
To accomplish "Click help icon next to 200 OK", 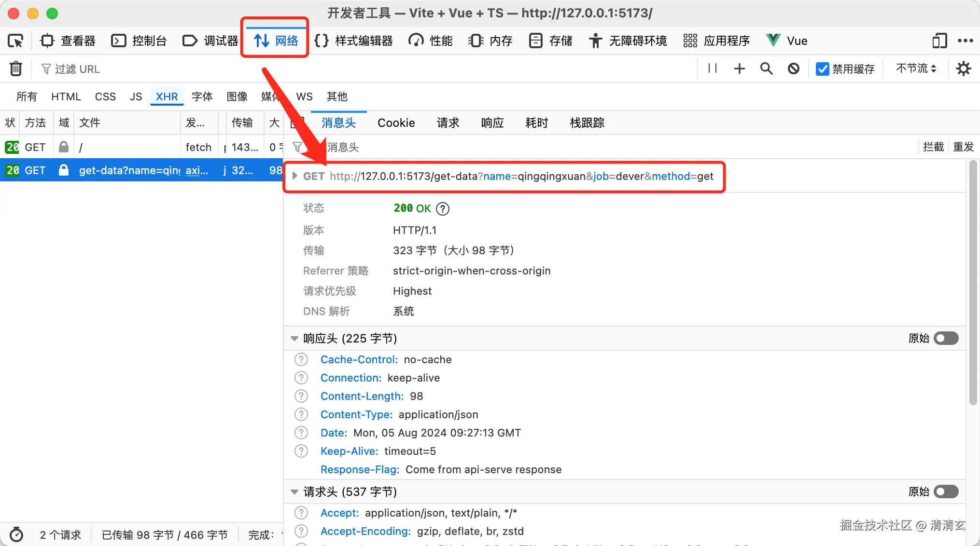I will point(442,209).
